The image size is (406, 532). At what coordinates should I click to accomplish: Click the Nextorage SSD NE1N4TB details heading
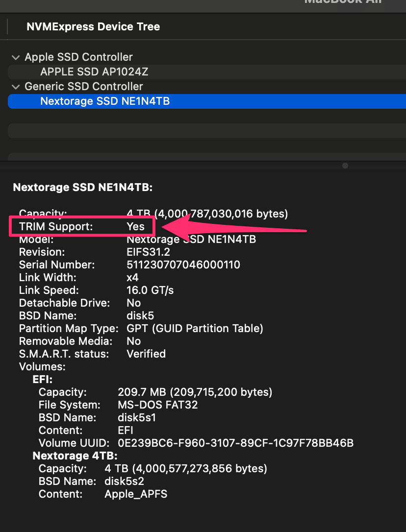[x=82, y=187]
